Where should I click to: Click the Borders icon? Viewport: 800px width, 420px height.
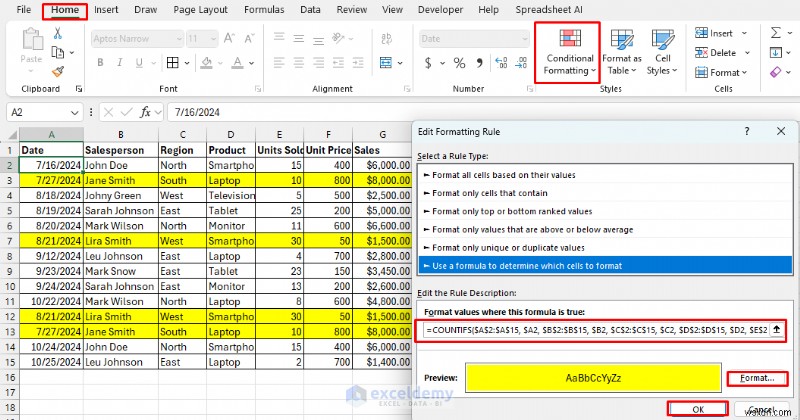pyautogui.click(x=173, y=62)
